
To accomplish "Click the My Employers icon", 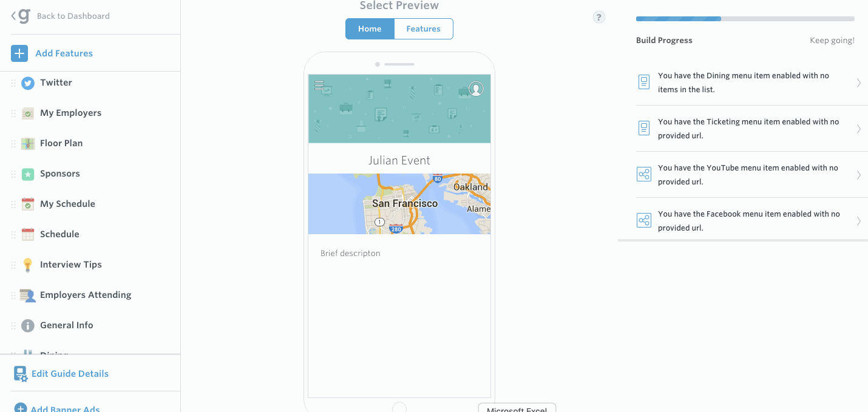I will click(28, 113).
